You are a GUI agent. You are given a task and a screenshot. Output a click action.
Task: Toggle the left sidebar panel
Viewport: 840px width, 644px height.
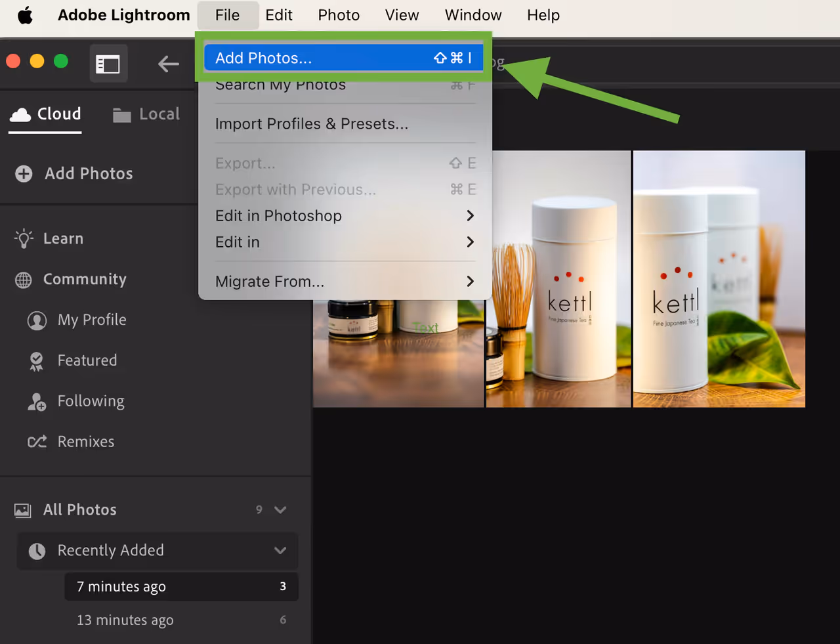coord(108,64)
